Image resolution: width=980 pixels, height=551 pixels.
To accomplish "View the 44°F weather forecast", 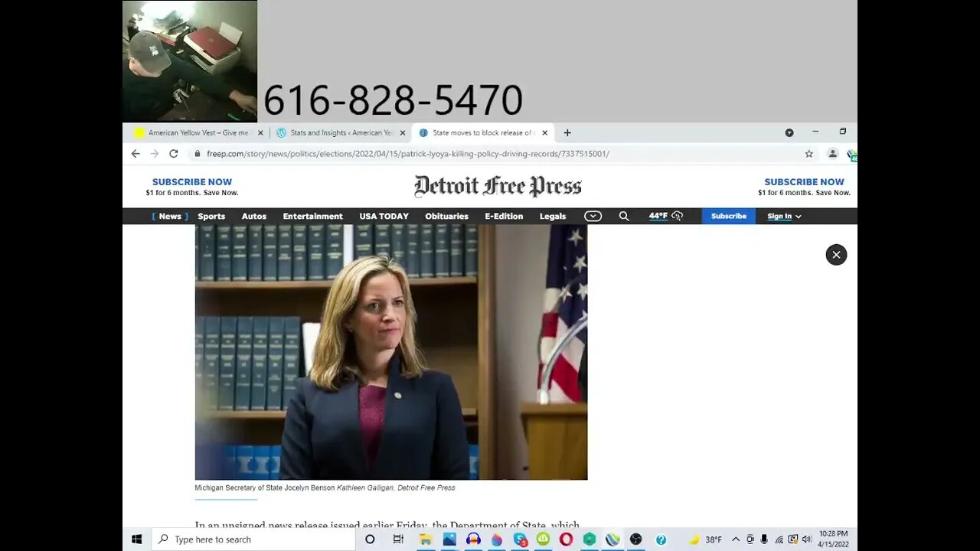I will 665,217.
